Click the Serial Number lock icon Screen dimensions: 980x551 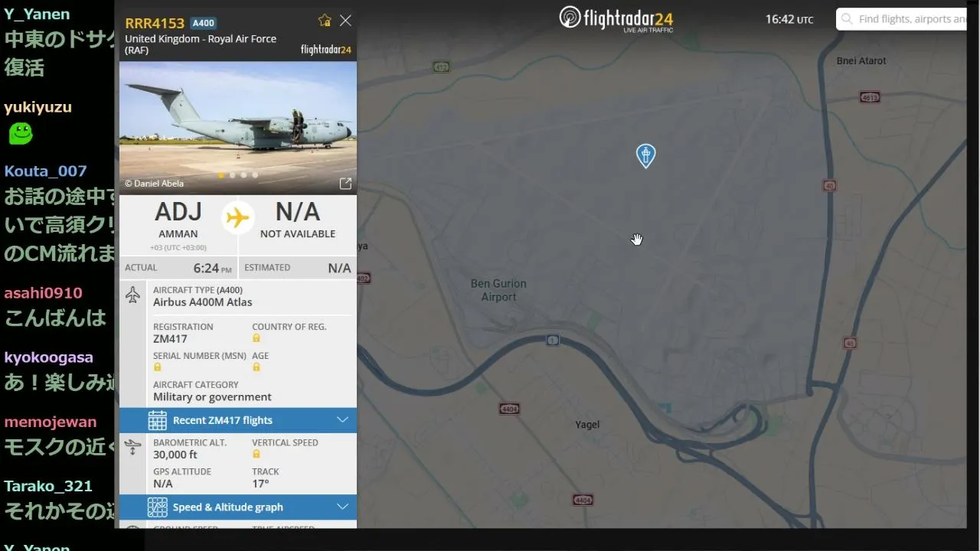tap(158, 367)
